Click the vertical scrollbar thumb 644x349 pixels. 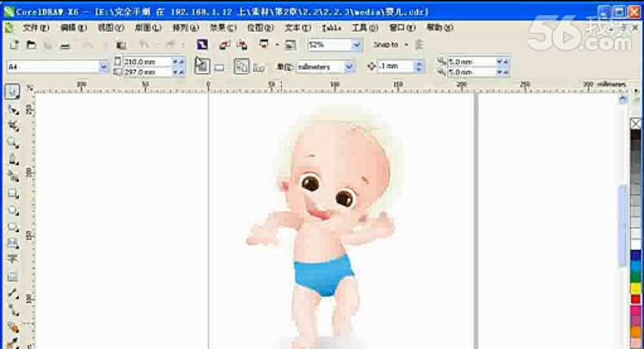(623, 225)
